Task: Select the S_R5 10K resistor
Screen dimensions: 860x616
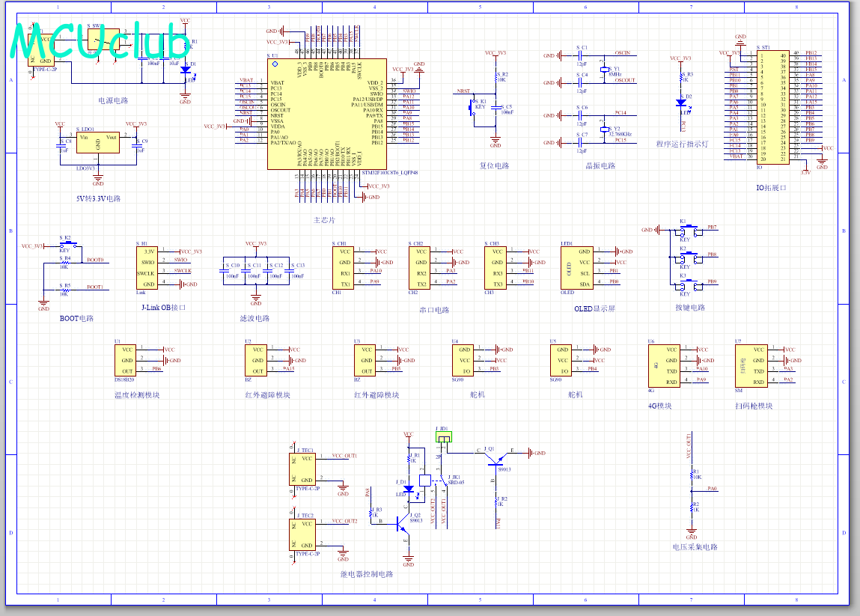Action: [x=64, y=290]
